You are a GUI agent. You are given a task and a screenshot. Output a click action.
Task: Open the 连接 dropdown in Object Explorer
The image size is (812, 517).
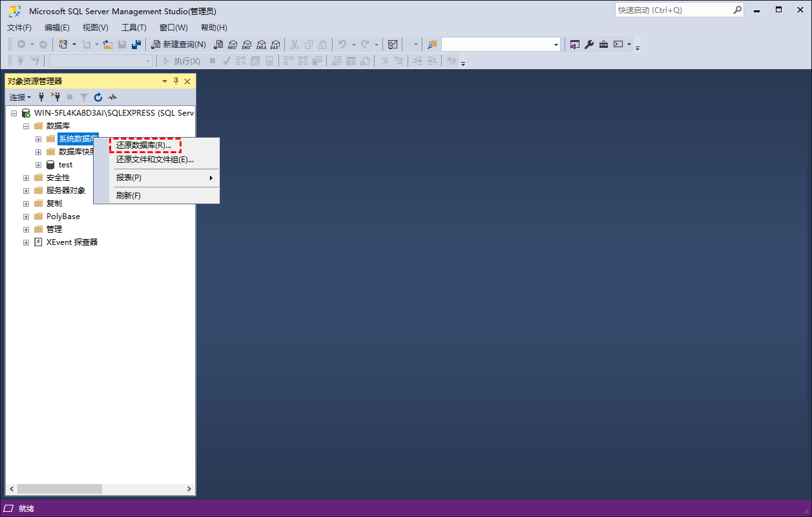[20, 98]
